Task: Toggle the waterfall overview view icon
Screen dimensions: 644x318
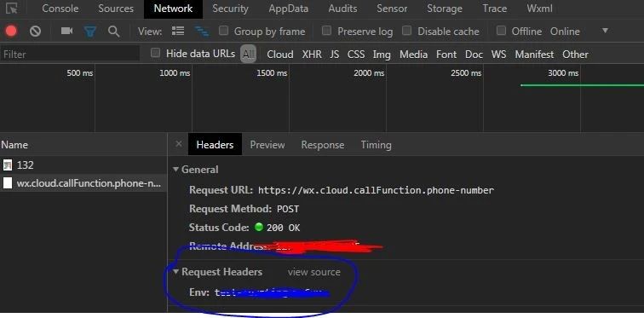Action: point(202,32)
